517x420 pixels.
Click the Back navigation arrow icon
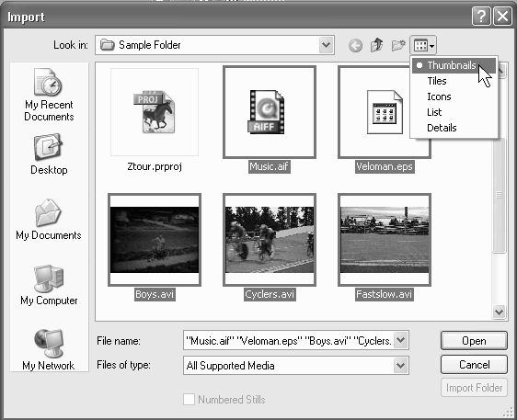click(x=355, y=45)
